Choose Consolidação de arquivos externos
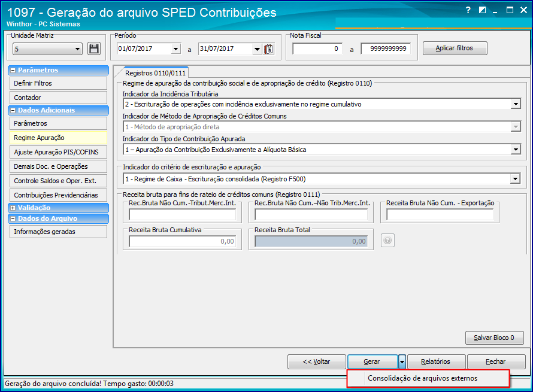This screenshot has height=392, width=533. 428,378
